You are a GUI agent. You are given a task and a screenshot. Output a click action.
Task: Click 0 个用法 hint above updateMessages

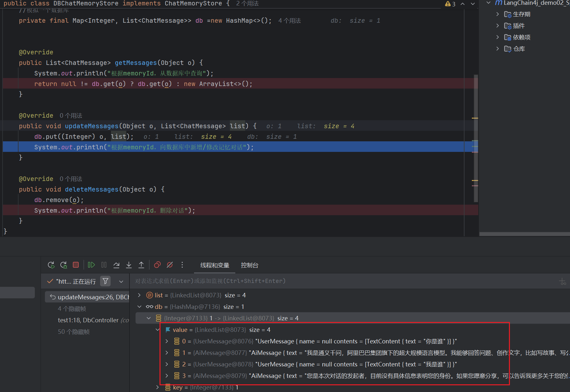coord(71,116)
